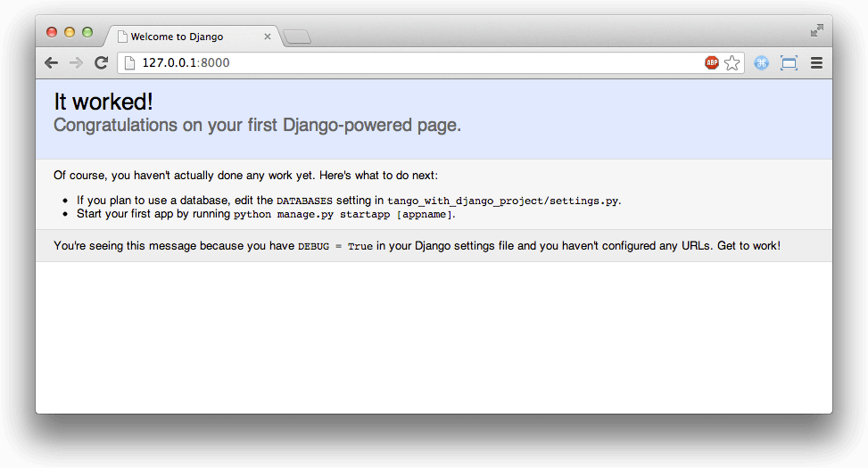The height and width of the screenshot is (468, 868).
Task: Minimize the window with yellow button
Action: [70, 32]
